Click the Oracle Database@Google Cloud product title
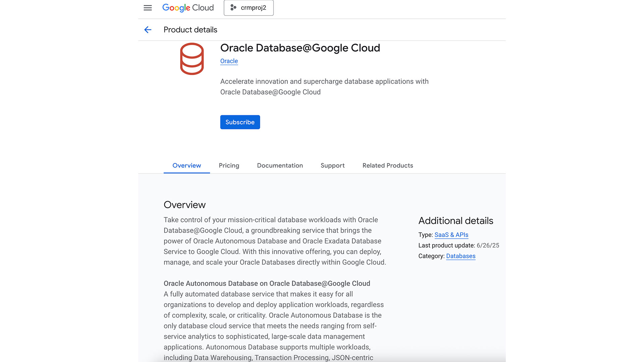Viewport: 644px width, 362px height. (300, 48)
